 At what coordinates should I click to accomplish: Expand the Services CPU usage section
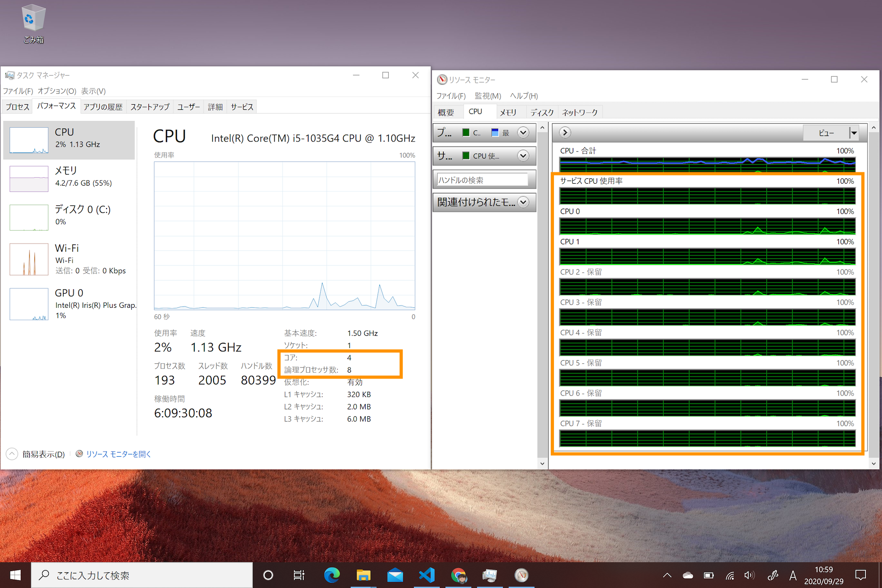(x=523, y=156)
